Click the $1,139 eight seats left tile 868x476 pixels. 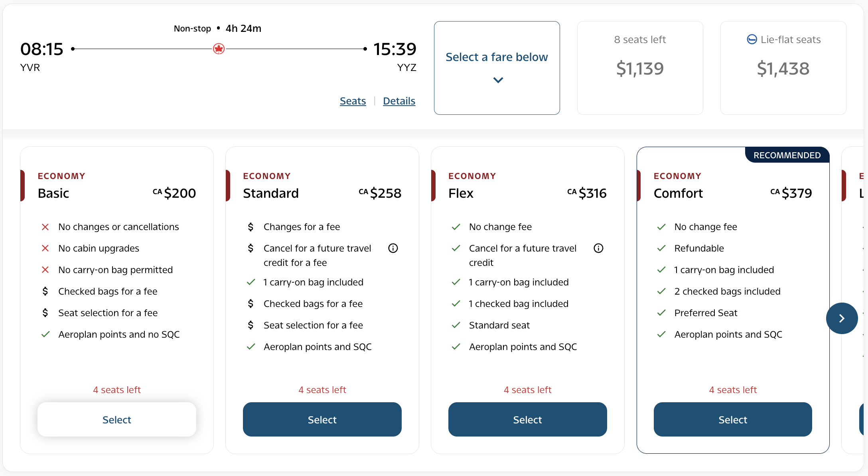pyautogui.click(x=640, y=68)
